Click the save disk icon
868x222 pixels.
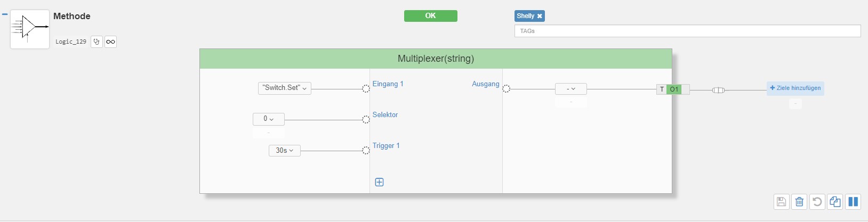point(781,202)
